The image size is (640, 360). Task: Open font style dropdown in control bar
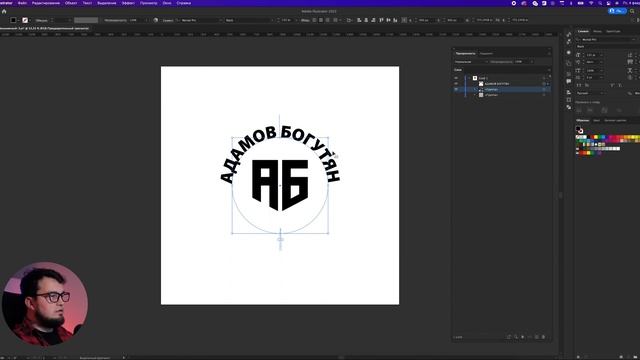(x=272, y=20)
